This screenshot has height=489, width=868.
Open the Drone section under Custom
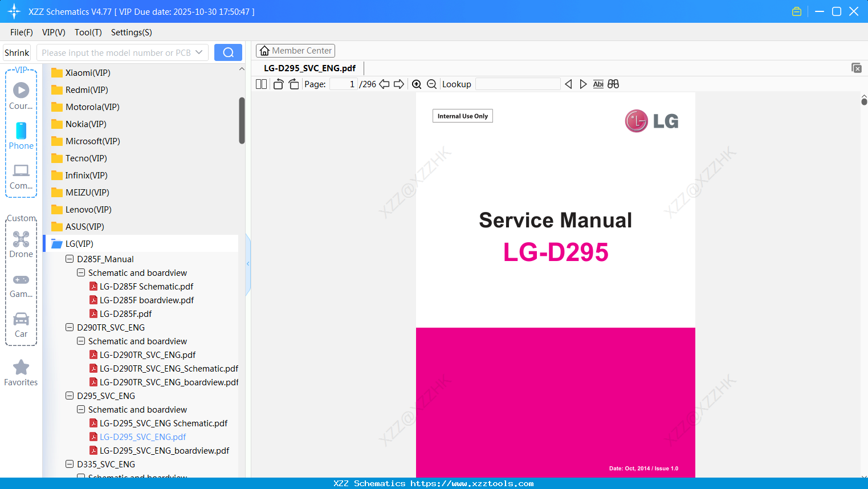(x=21, y=245)
